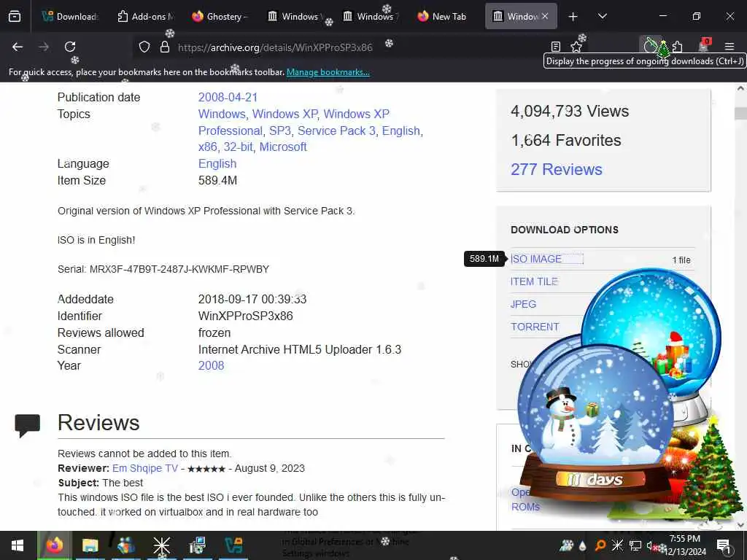Open the tracking protection shield panel
This screenshot has height=560, width=747.
(x=144, y=47)
